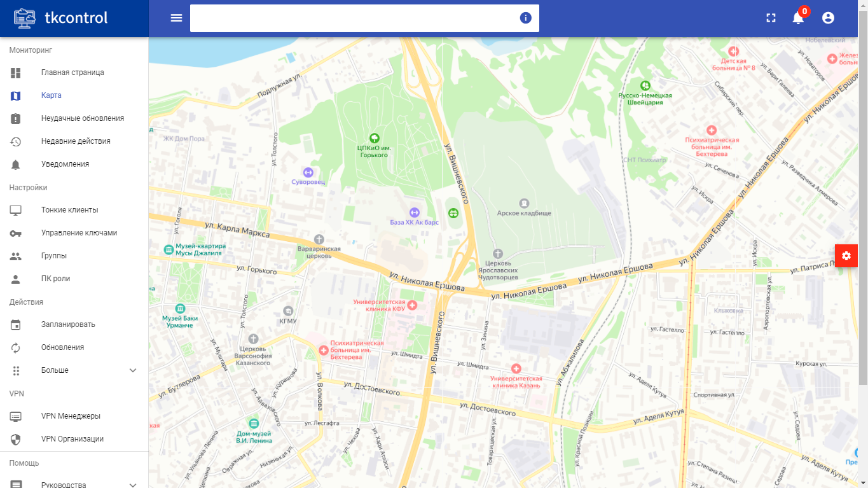Click the Церковь Варсонофия Казанского marker

[253, 339]
